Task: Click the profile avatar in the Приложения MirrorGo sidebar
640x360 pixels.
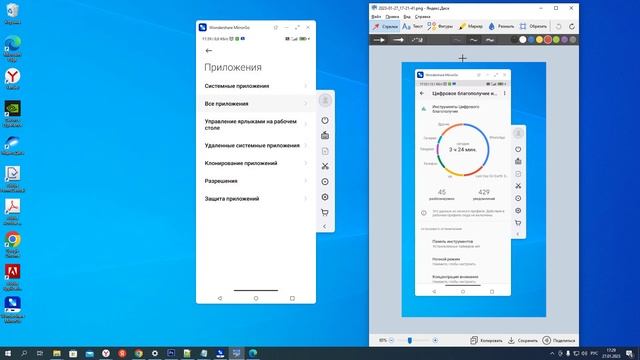Action: (x=325, y=100)
